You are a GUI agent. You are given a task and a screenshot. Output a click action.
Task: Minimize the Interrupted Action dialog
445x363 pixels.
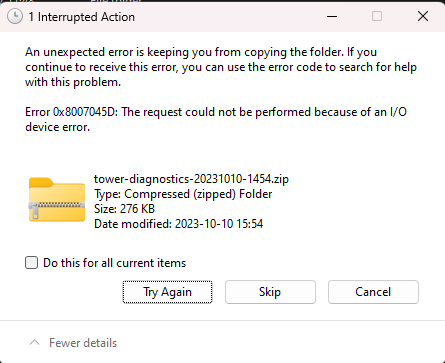pyautogui.click(x=332, y=16)
